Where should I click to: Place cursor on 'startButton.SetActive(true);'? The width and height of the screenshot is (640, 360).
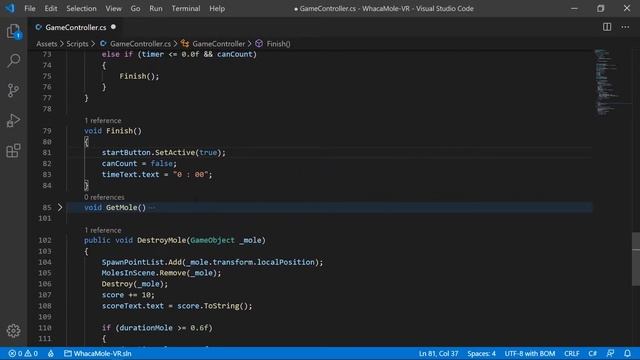coord(163,152)
